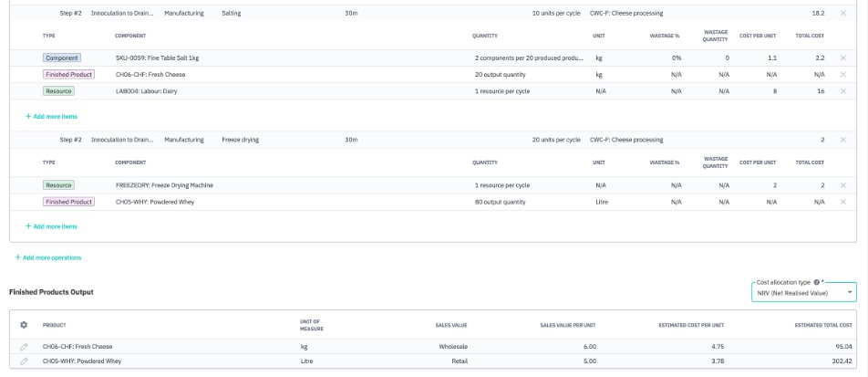Click Add more operations link

coord(48,257)
